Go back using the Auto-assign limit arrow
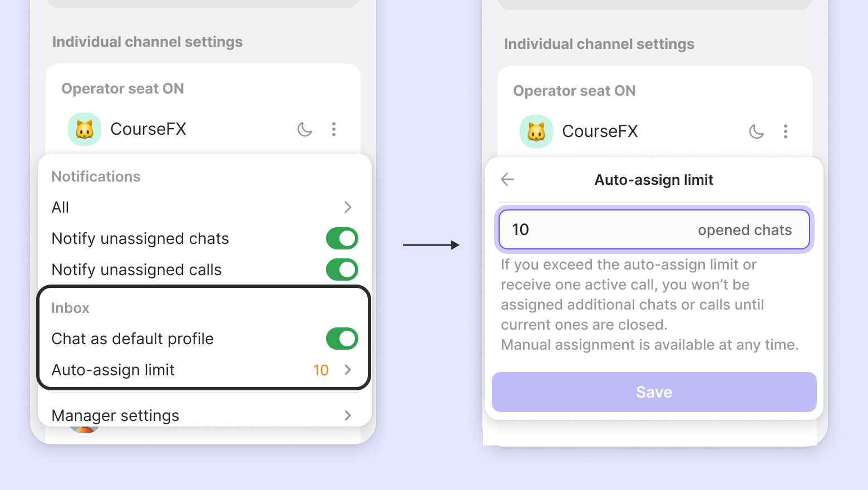This screenshot has height=490, width=868. 507,179
